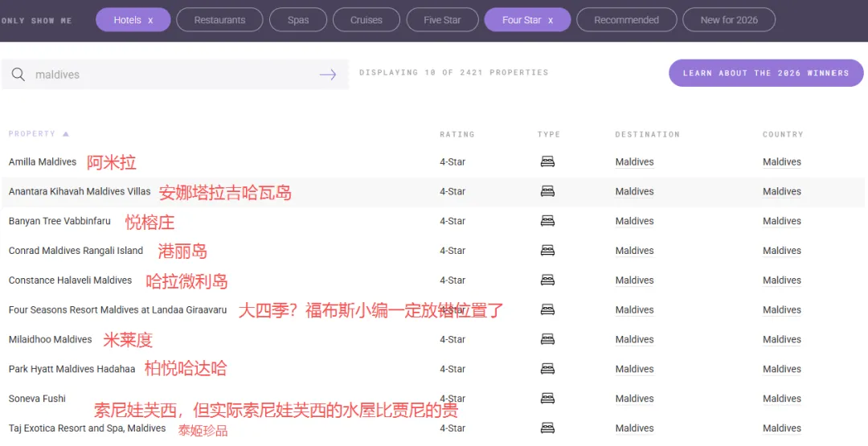
Task: Submit search with the purple arrow
Action: 328,75
